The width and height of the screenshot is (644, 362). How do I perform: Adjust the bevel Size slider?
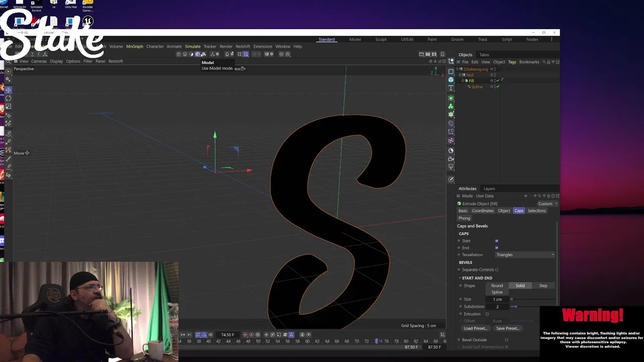click(x=532, y=299)
